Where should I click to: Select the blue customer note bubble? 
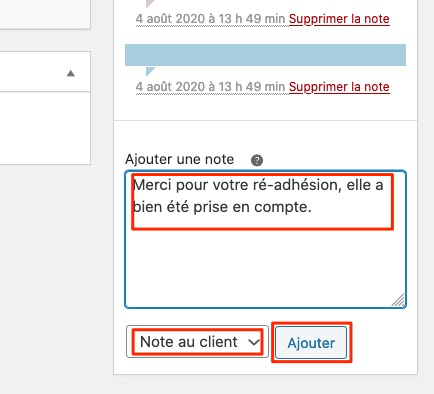click(x=265, y=55)
